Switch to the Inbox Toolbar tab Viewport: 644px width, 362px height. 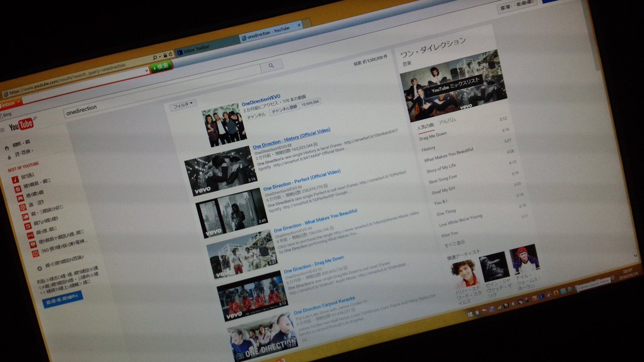(x=207, y=49)
